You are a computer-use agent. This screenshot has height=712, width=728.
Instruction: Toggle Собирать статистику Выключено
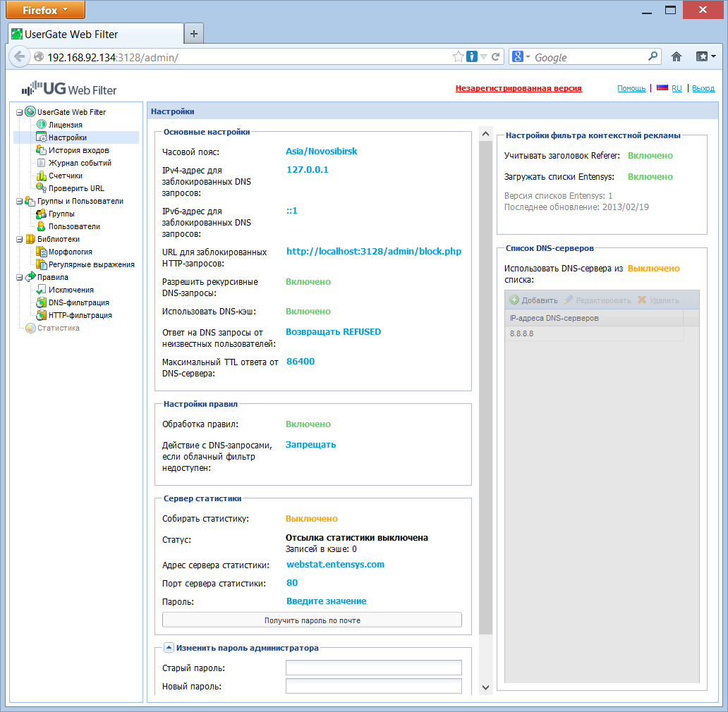312,519
